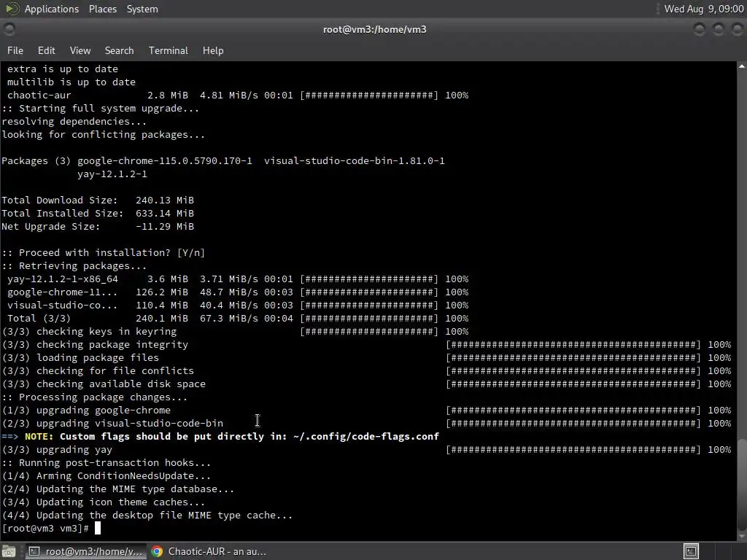The width and height of the screenshot is (747, 560).
Task: Click the 'Updating icon theme caches...' line
Action: click(x=104, y=502)
